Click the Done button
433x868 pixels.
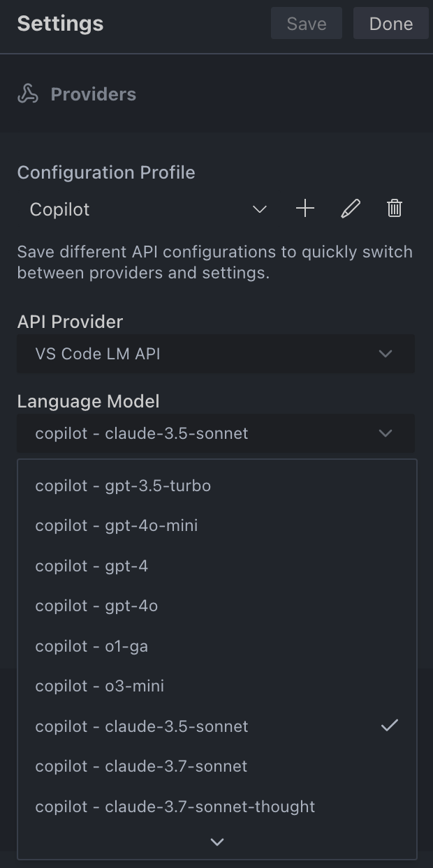[390, 24]
